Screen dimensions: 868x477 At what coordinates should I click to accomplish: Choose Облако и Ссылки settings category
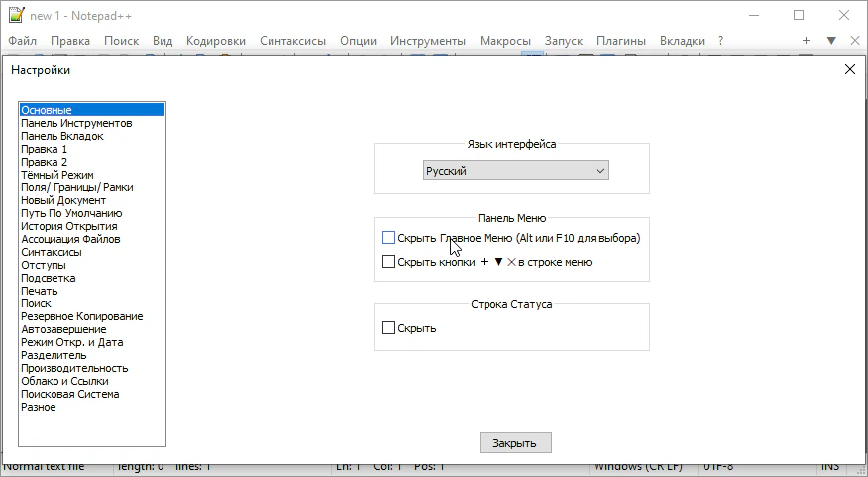pyautogui.click(x=64, y=381)
